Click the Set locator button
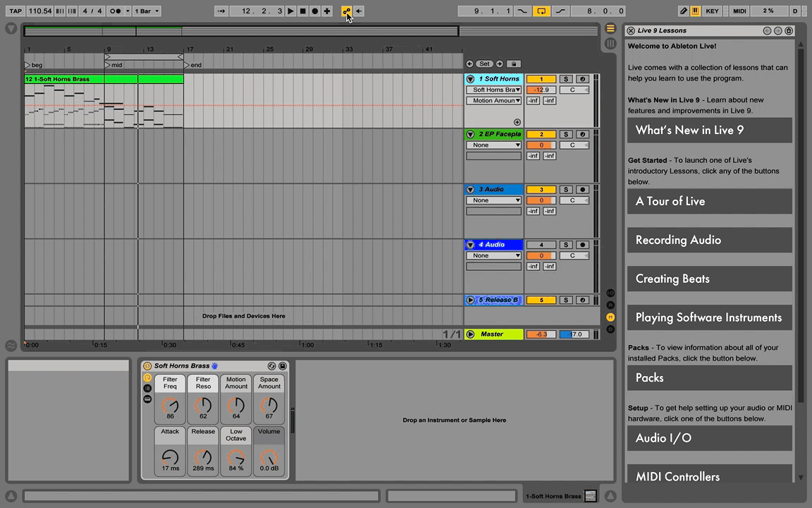 click(484, 64)
